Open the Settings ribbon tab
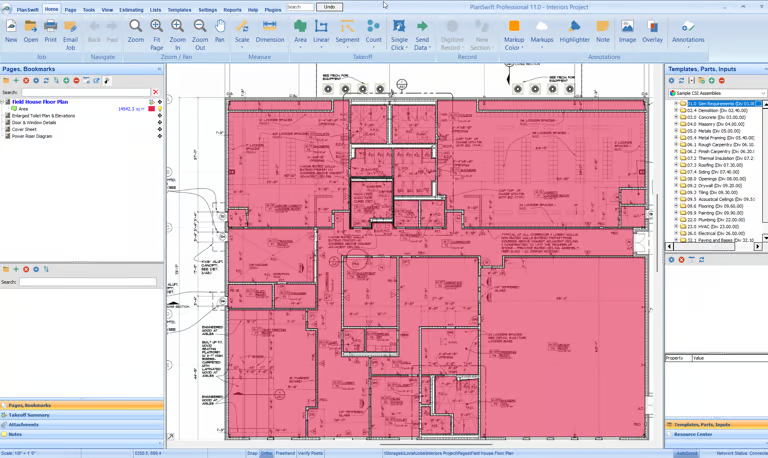Viewport: 768px width, 458px height. [208, 10]
